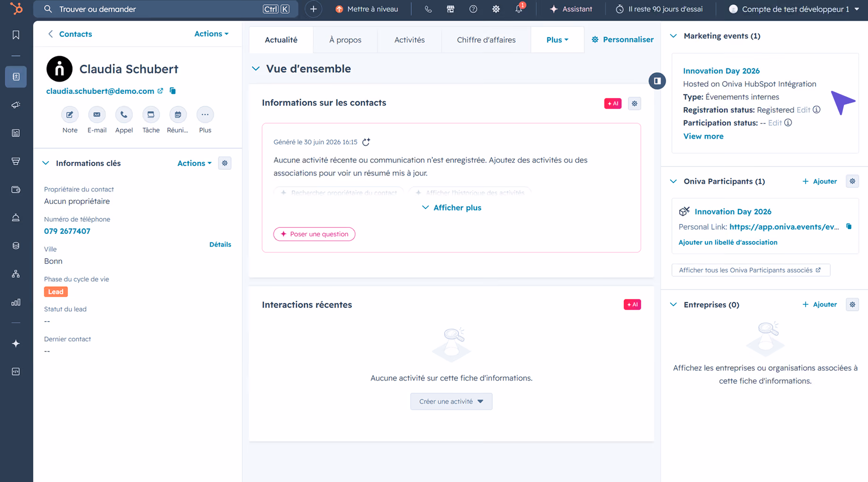Open the settings gear in top bar
868x482 pixels.
[x=496, y=9]
